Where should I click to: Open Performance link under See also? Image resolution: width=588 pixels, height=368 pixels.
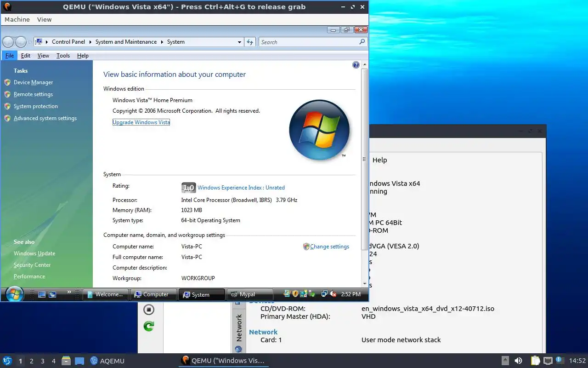click(x=29, y=276)
